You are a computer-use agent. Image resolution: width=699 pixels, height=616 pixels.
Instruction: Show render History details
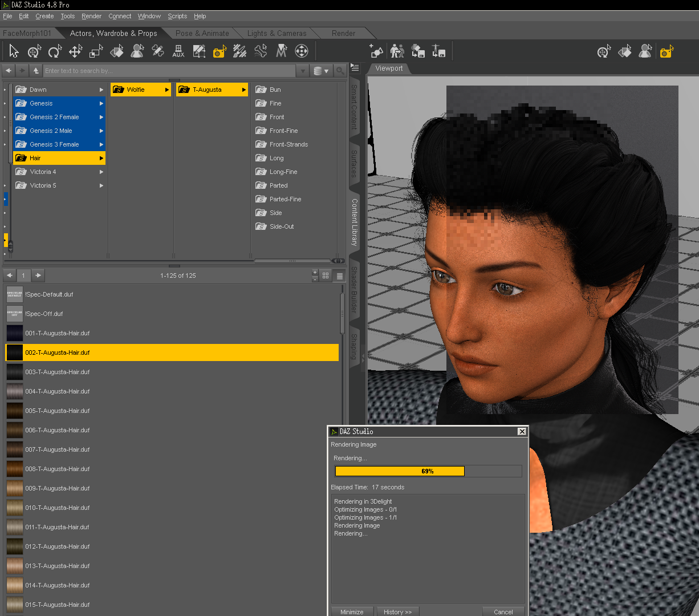click(x=397, y=611)
